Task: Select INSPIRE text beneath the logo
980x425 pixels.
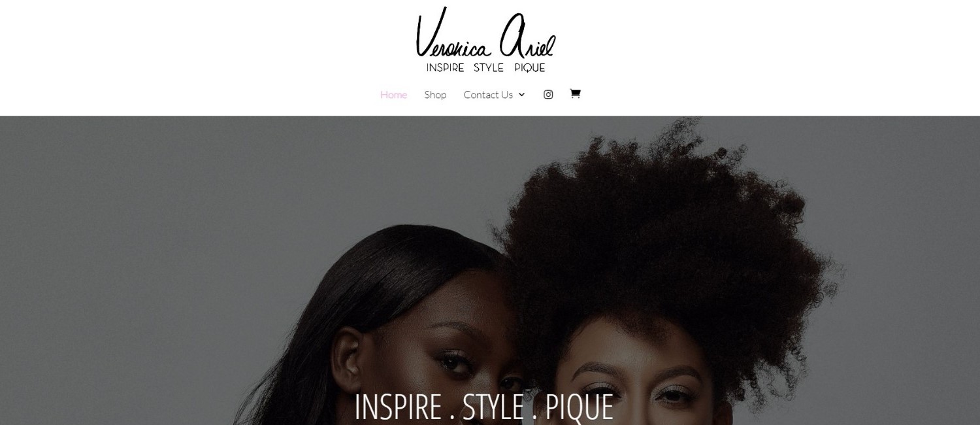Action: click(445, 67)
